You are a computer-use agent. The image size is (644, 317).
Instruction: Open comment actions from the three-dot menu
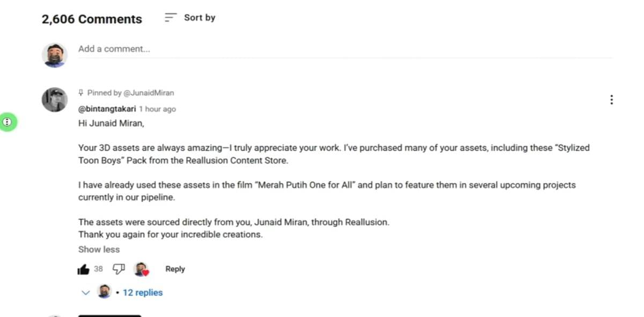(611, 99)
